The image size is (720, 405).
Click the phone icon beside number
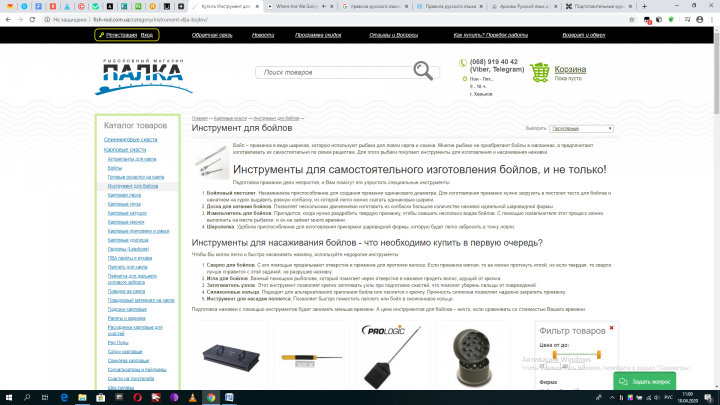(463, 63)
